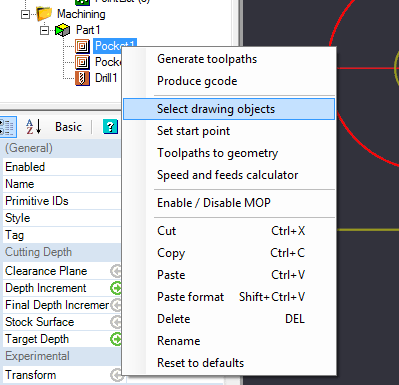Click the Pocket1 pocket operation icon

coord(82,46)
